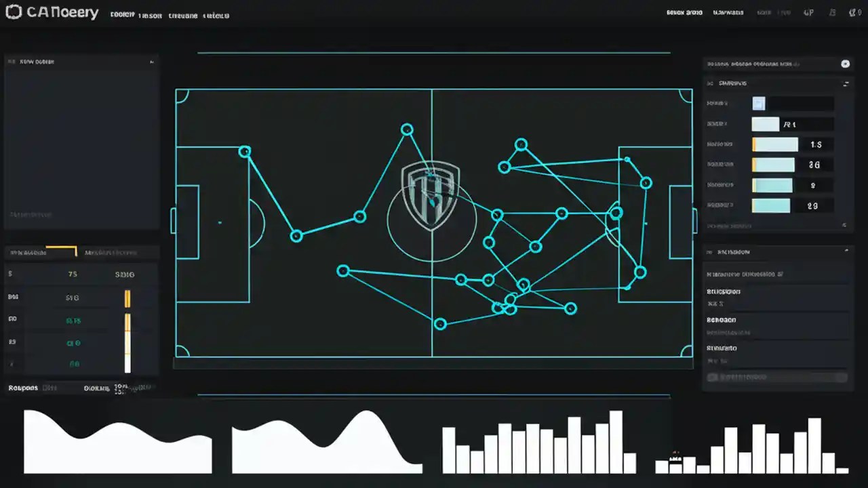868x488 pixels.
Task: Enable the checkbox beside the first stat row
Action: (758, 103)
